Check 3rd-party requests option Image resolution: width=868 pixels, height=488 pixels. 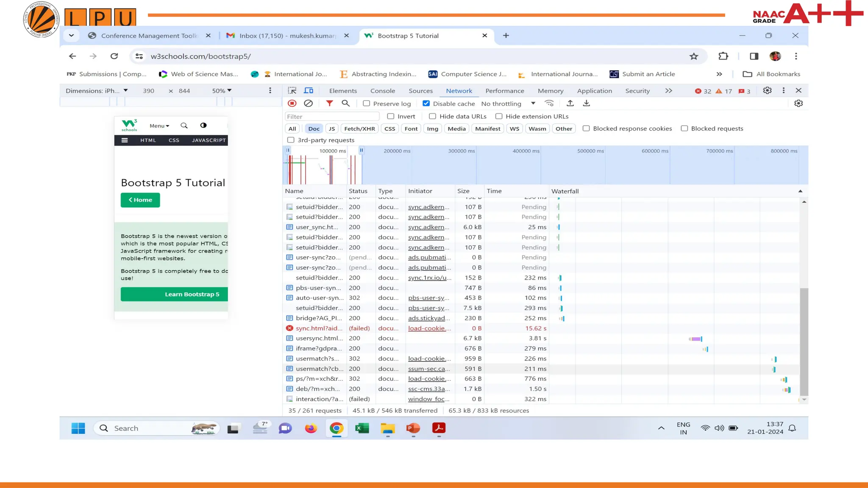(x=291, y=140)
